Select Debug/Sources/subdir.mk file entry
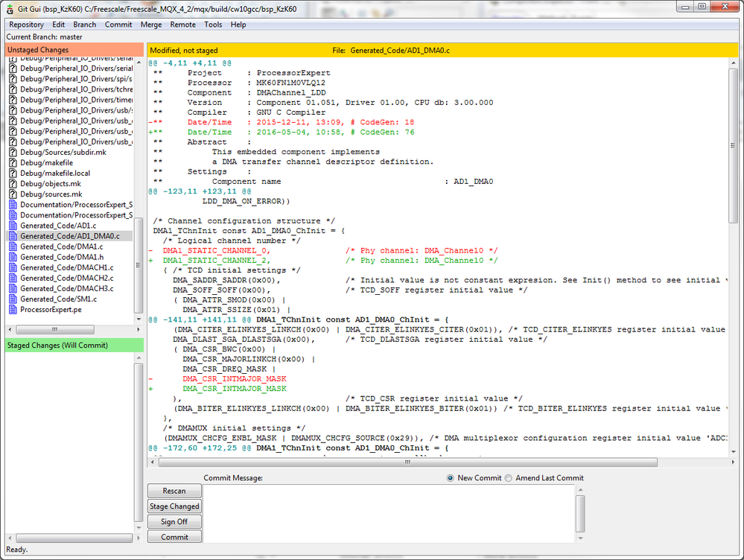This screenshot has height=560, width=744. point(63,152)
